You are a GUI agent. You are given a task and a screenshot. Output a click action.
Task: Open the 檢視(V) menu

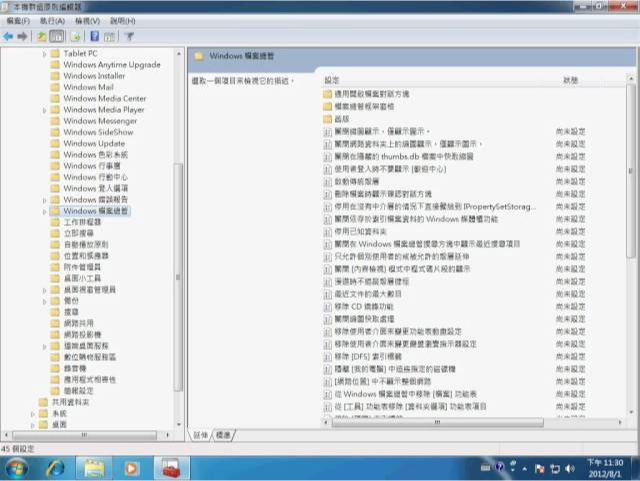pos(87,21)
